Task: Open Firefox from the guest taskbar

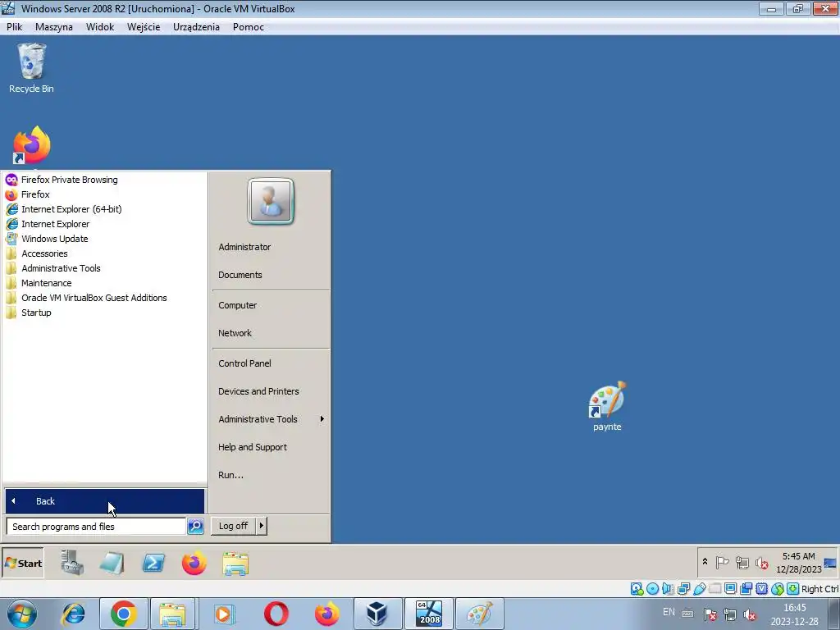Action: (194, 563)
